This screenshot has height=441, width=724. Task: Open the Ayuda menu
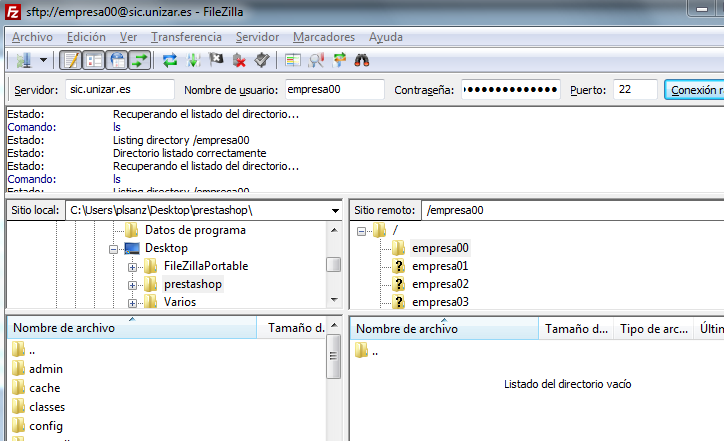coord(386,37)
